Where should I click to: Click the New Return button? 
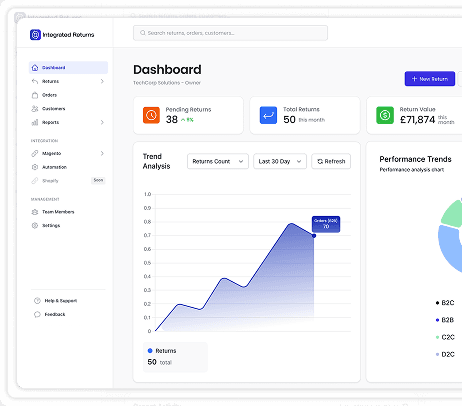[430, 79]
